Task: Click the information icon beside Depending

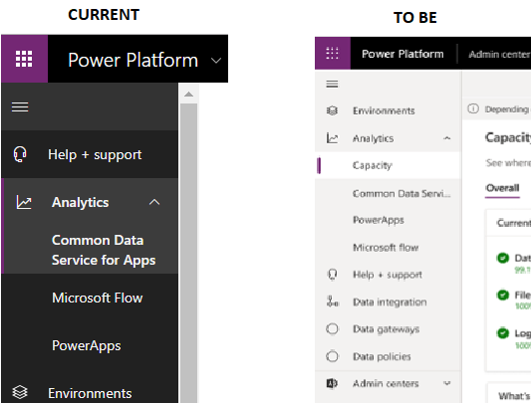Action: 473,108
